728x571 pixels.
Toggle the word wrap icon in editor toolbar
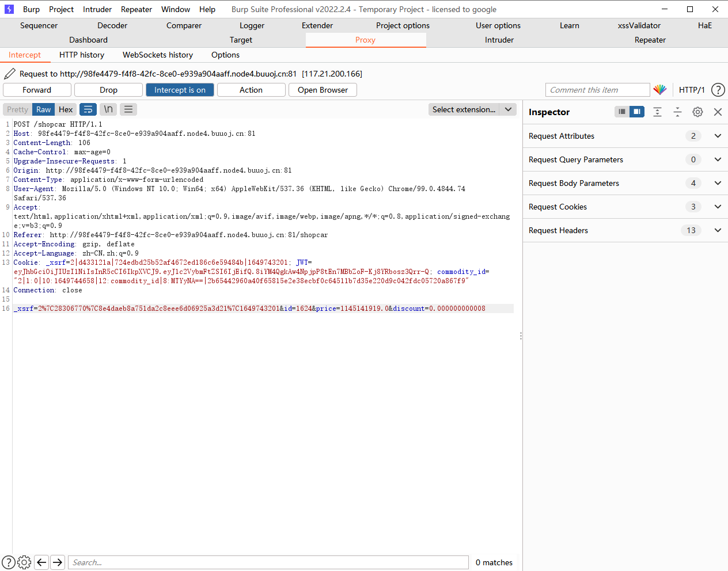88,109
